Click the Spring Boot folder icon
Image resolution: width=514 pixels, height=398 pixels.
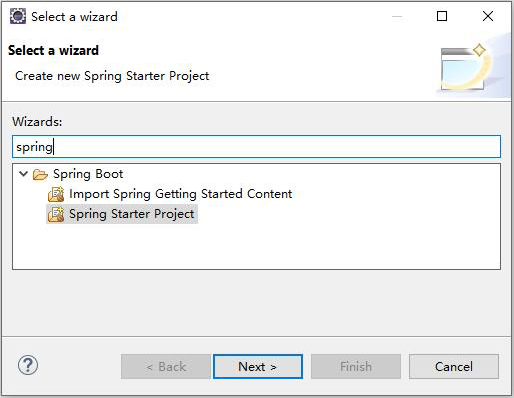pyautogui.click(x=40, y=174)
